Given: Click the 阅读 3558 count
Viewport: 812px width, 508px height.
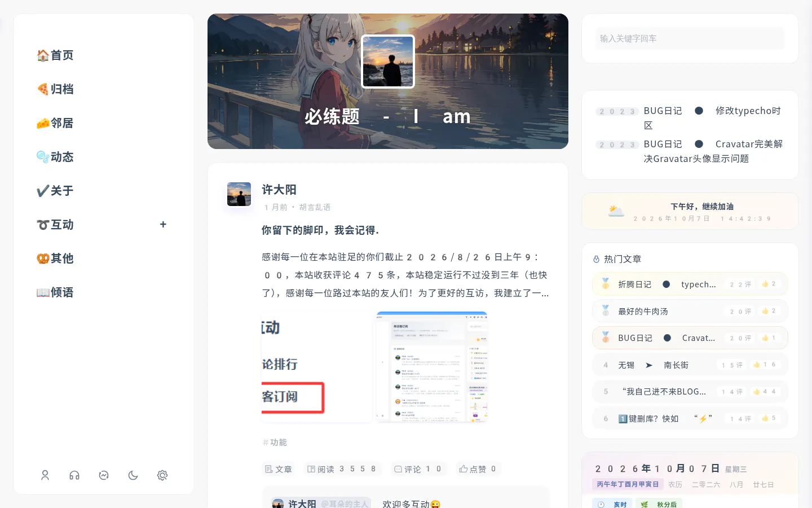Looking at the screenshot, I should pyautogui.click(x=342, y=469).
